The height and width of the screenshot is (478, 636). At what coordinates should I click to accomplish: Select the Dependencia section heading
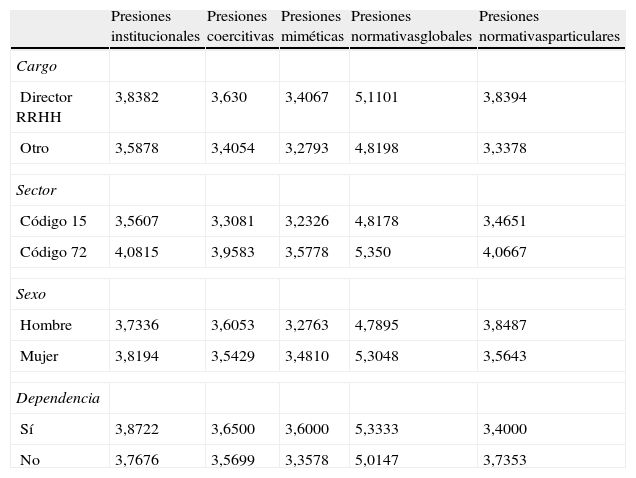point(58,398)
